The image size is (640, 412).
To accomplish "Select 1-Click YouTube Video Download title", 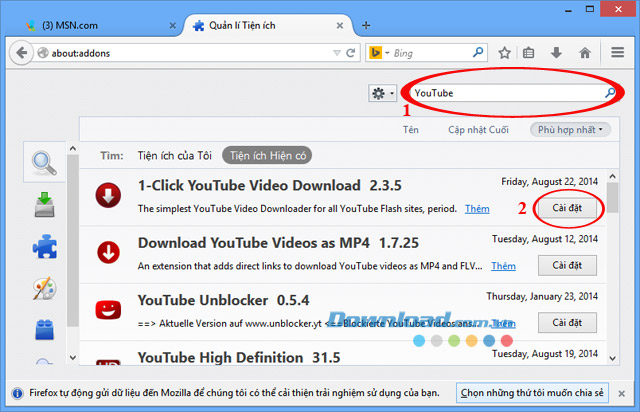I will click(x=249, y=186).
